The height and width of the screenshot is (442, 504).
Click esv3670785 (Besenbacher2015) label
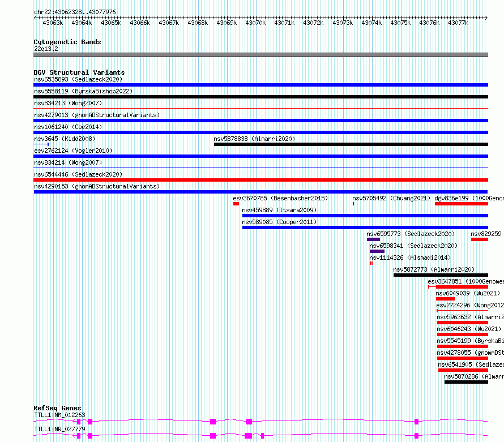[x=280, y=198]
